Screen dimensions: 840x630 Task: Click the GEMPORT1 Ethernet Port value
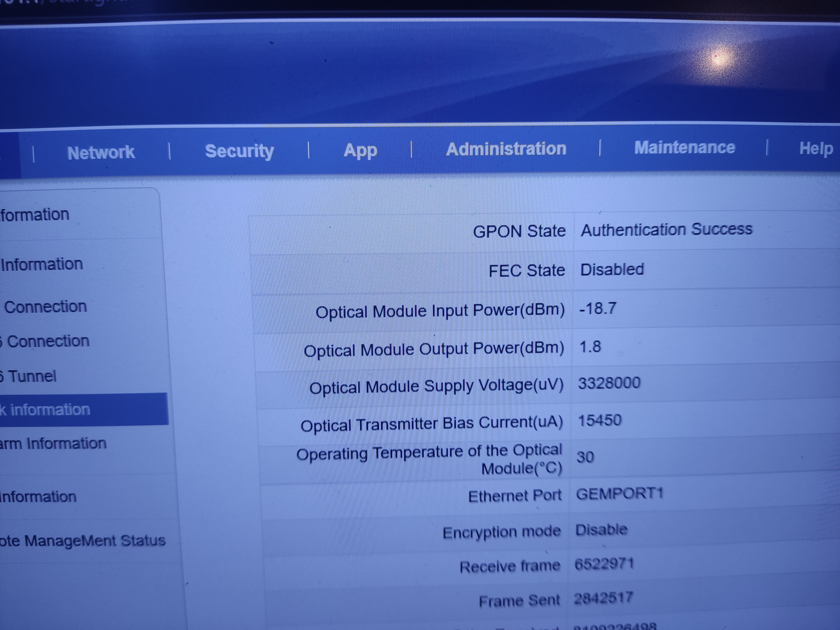click(619, 494)
